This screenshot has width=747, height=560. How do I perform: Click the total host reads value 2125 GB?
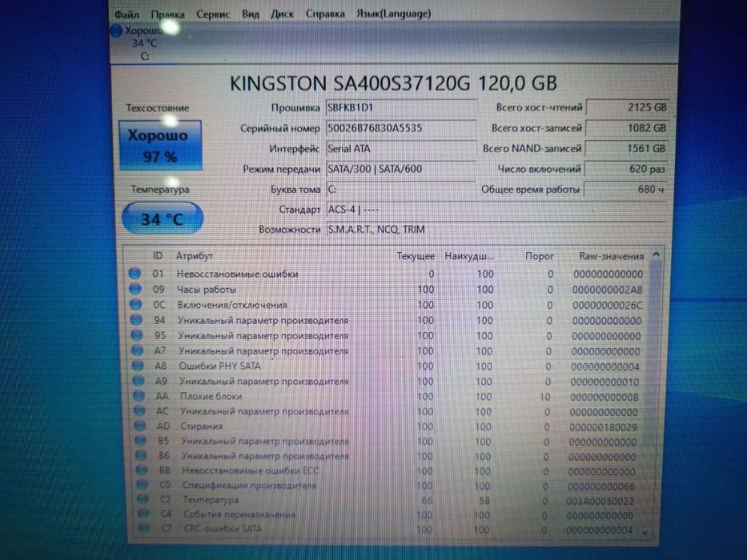pyautogui.click(x=627, y=108)
